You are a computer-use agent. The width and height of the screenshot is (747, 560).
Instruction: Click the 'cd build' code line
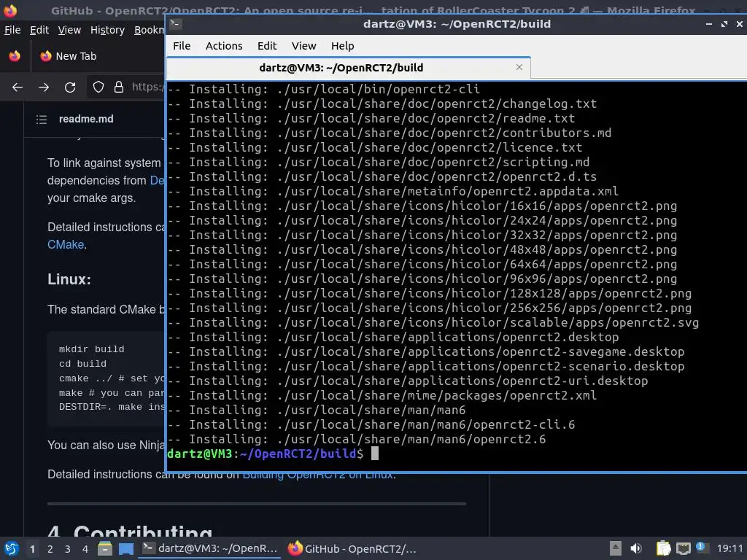click(83, 364)
